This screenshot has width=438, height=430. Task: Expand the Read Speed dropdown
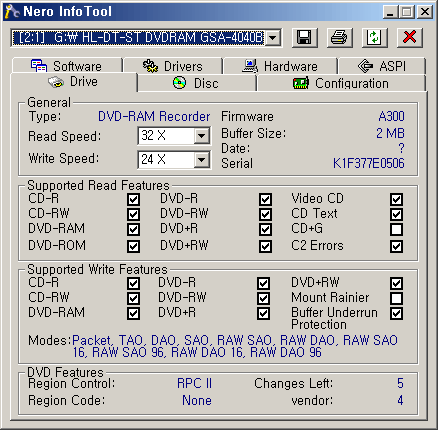201,136
